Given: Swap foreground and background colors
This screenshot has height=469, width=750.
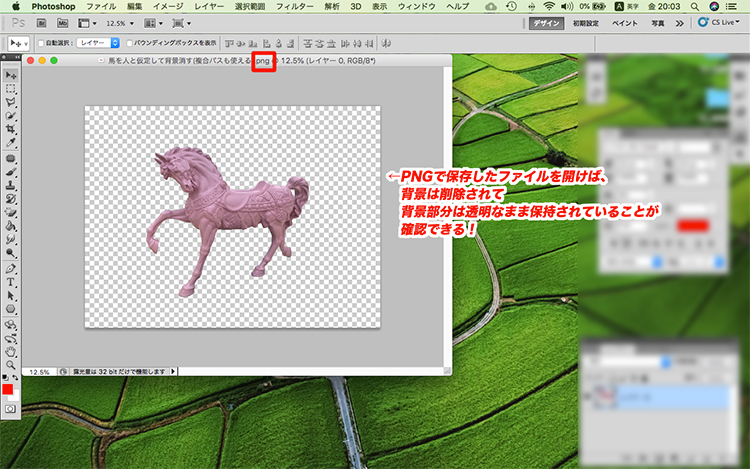Looking at the screenshot, I should 15,378.
